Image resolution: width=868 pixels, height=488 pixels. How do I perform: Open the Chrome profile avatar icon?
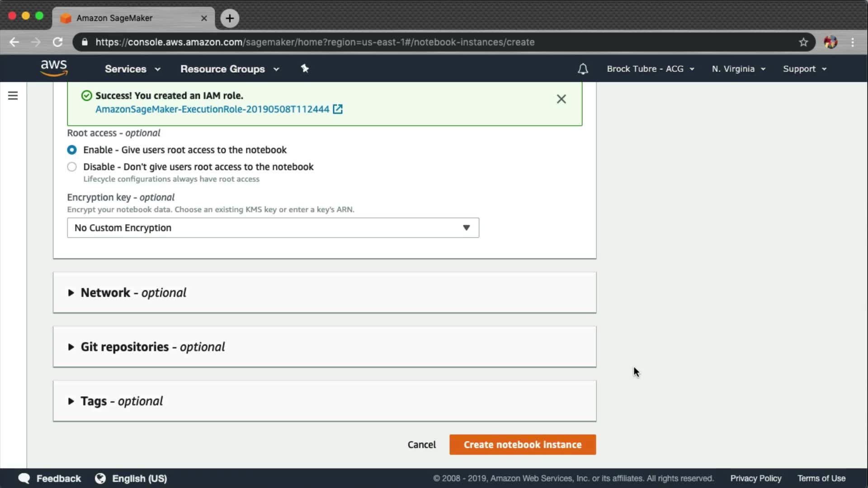click(x=830, y=42)
